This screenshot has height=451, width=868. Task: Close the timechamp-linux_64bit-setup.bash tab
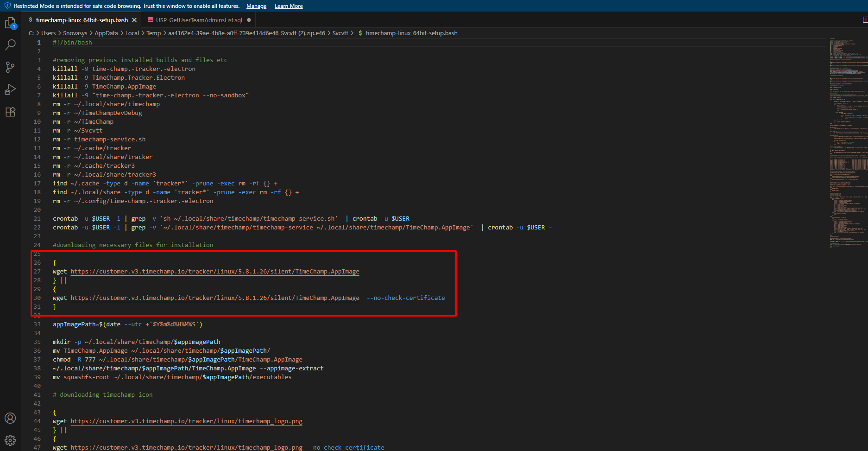134,20
